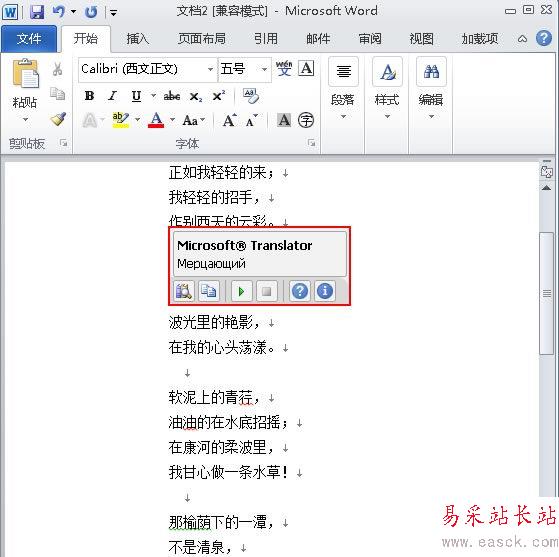
Task: Switch to the 视图 tab
Action: tap(422, 39)
